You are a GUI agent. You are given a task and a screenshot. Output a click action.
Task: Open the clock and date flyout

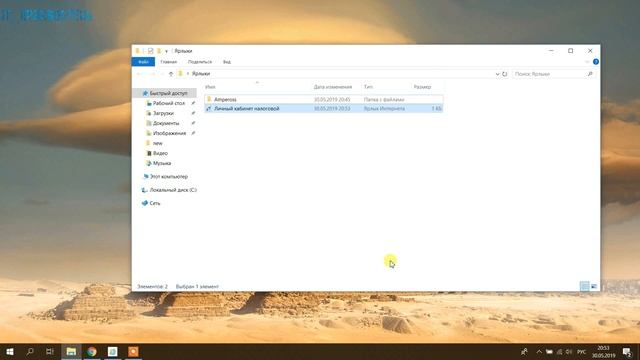(603, 351)
